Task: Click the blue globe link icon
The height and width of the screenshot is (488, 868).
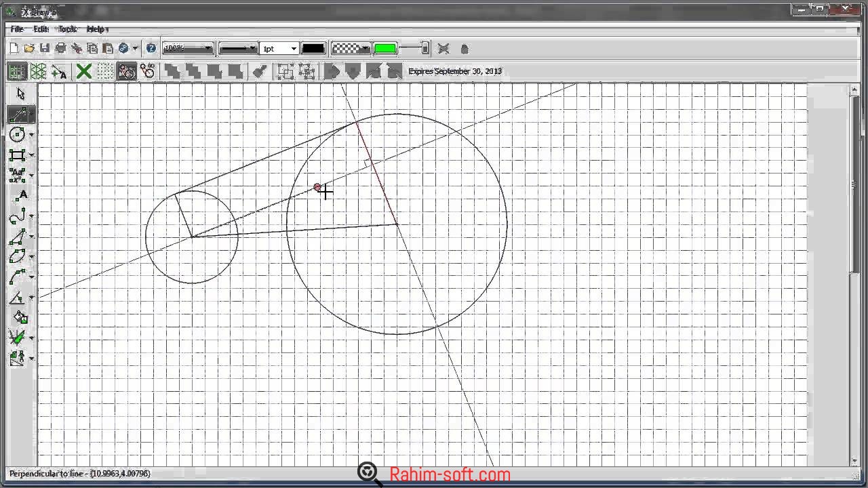Action: 123,49
